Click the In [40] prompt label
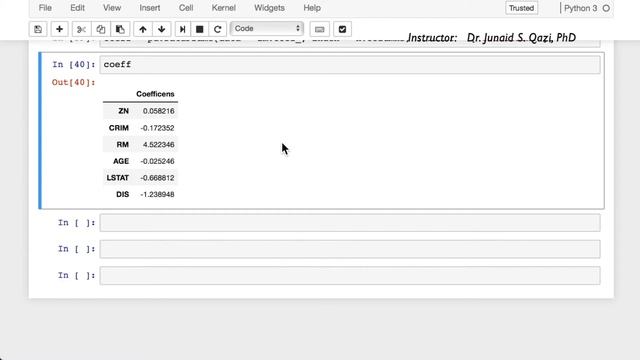 [73, 64]
